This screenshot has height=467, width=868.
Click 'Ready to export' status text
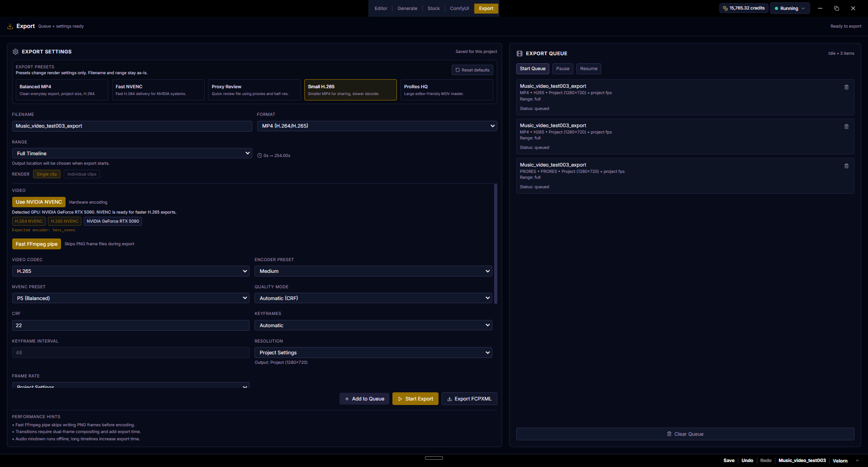(x=846, y=26)
